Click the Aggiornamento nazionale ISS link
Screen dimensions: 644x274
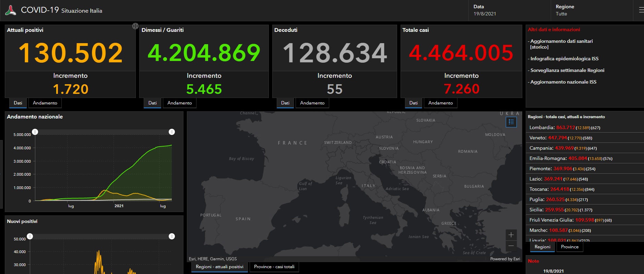(563, 82)
